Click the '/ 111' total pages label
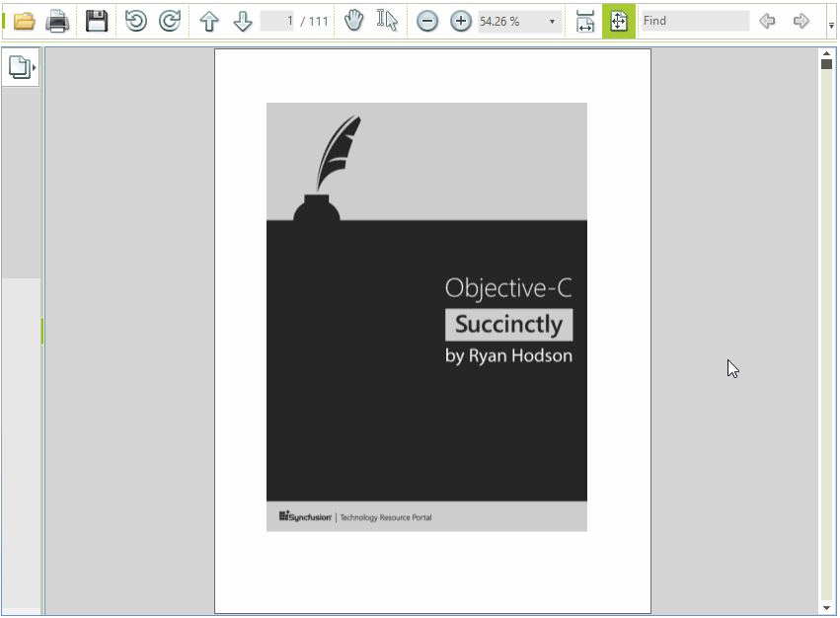The width and height of the screenshot is (840, 618). pyautogui.click(x=314, y=22)
